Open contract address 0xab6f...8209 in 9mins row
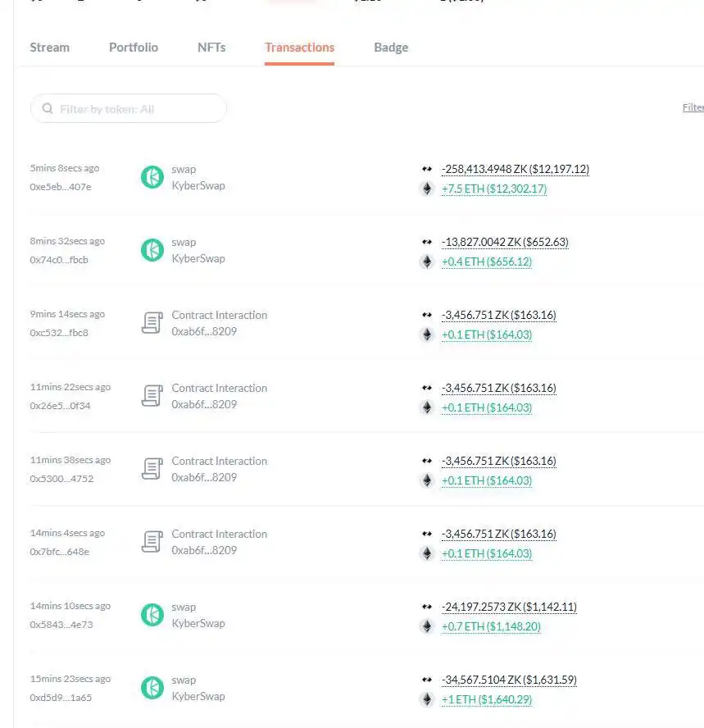 coord(204,332)
